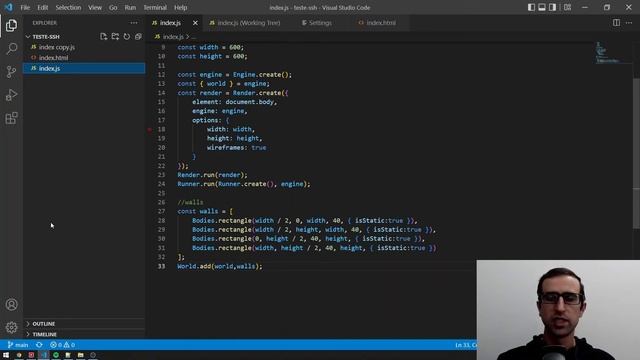Click the editor vertical scrollbar
The image size is (640, 360).
click(x=636, y=153)
